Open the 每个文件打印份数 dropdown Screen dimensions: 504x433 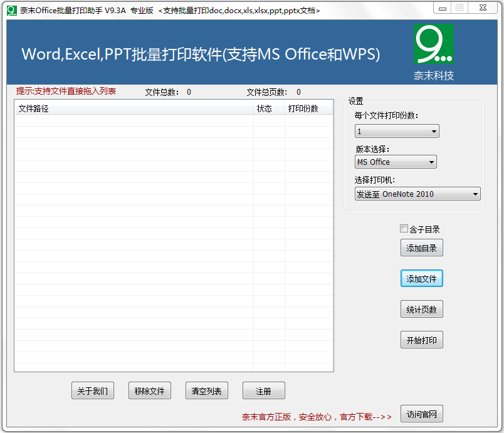tap(397, 131)
